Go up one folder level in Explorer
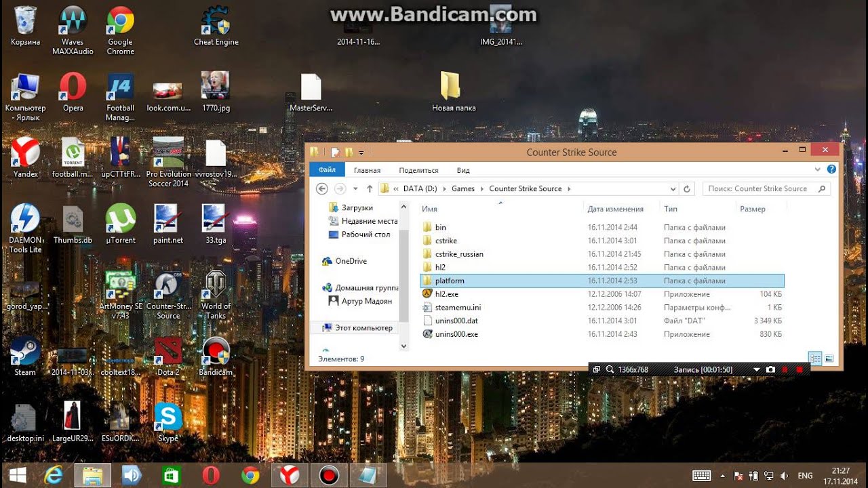The width and height of the screenshot is (868, 488). pyautogui.click(x=370, y=189)
